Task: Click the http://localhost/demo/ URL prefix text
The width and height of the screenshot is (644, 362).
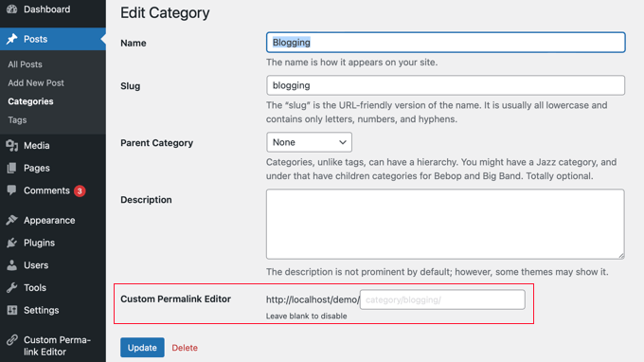Action: click(x=313, y=299)
